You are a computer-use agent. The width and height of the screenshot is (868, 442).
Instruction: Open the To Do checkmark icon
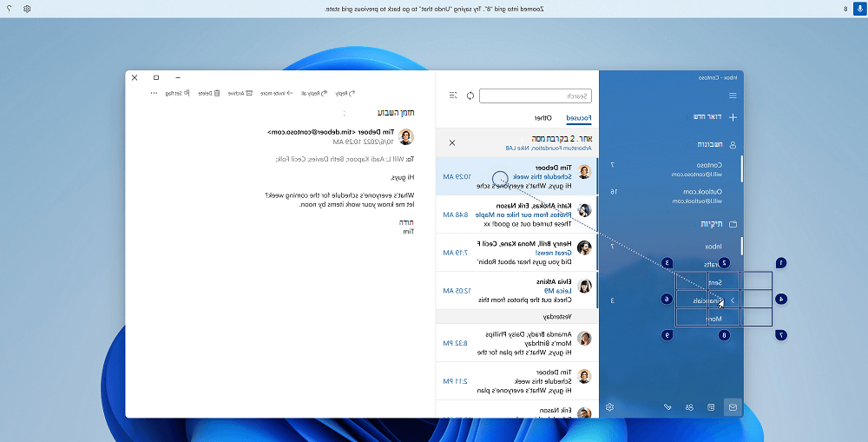coord(667,407)
